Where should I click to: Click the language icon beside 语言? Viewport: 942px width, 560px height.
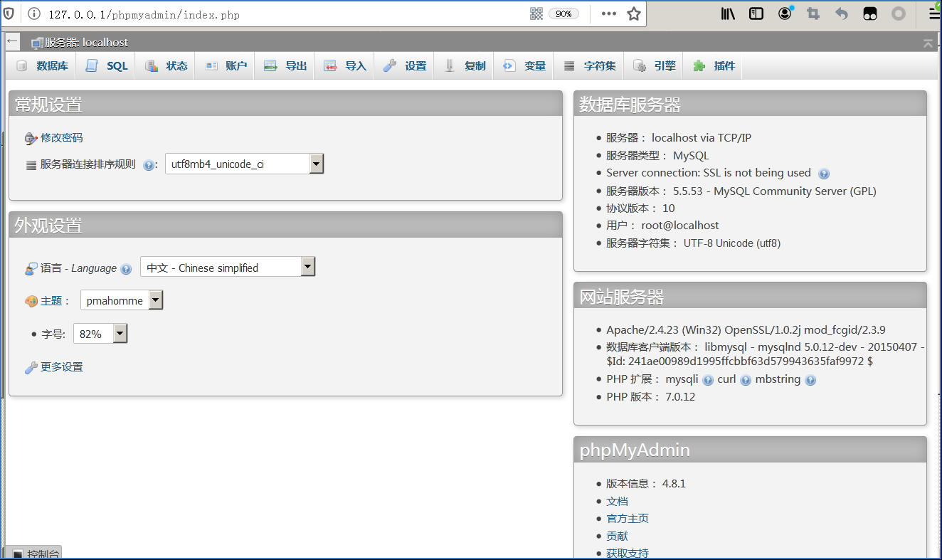(31, 269)
